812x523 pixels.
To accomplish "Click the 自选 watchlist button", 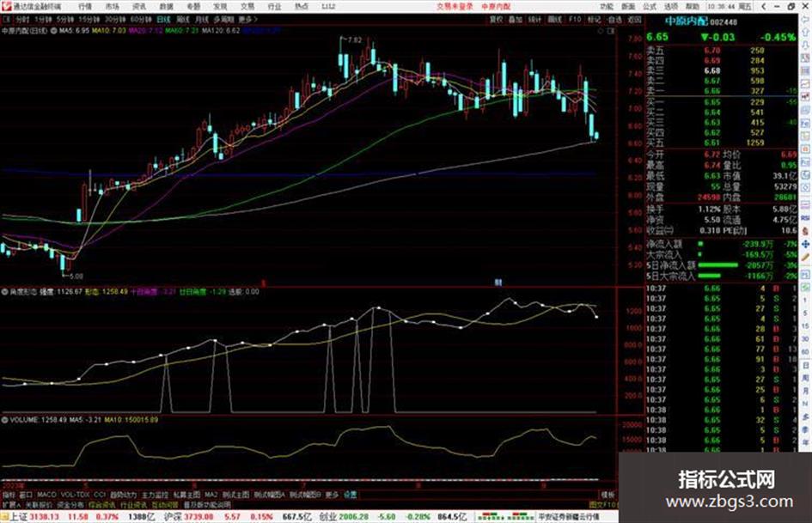I will [614, 19].
